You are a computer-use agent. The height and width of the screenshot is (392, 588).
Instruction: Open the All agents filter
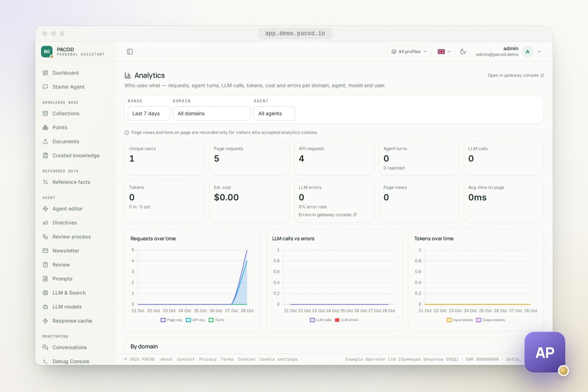pyautogui.click(x=274, y=114)
